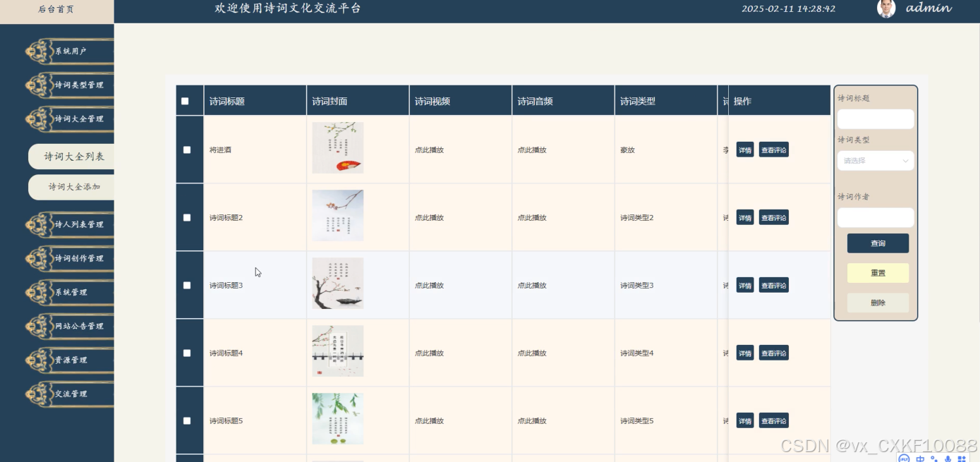Open the 诗词类型 请选择 dropdown
The width and height of the screenshot is (980, 462).
(x=876, y=160)
